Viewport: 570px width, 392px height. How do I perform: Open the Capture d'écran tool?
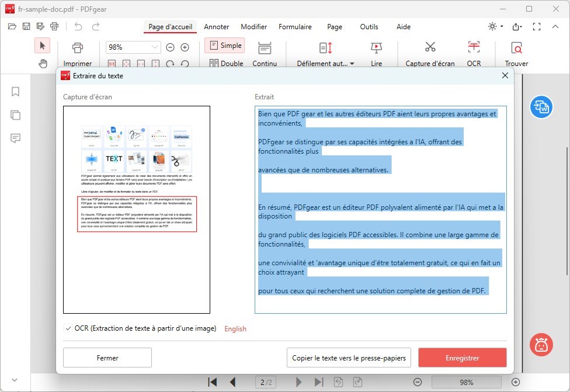pos(429,53)
